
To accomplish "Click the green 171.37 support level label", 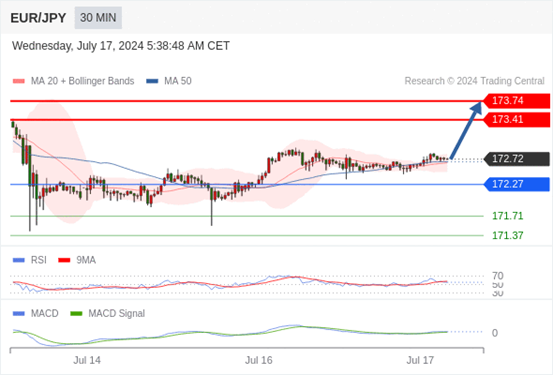I will click(508, 235).
